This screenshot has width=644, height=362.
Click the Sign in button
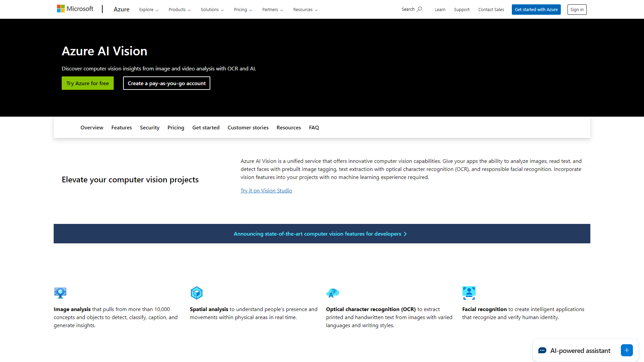[x=577, y=9]
